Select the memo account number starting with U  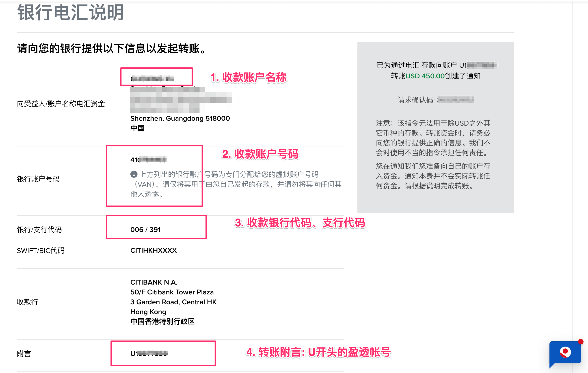(x=149, y=354)
